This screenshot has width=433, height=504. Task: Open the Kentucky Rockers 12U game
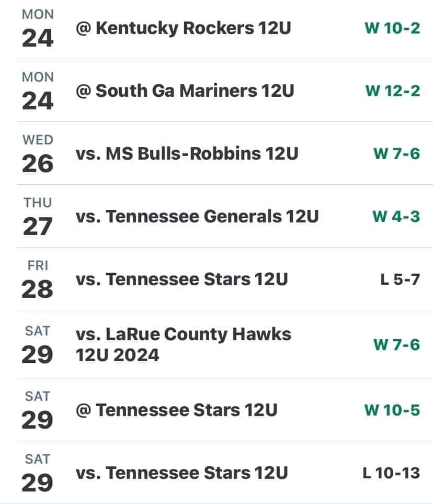pos(183,28)
